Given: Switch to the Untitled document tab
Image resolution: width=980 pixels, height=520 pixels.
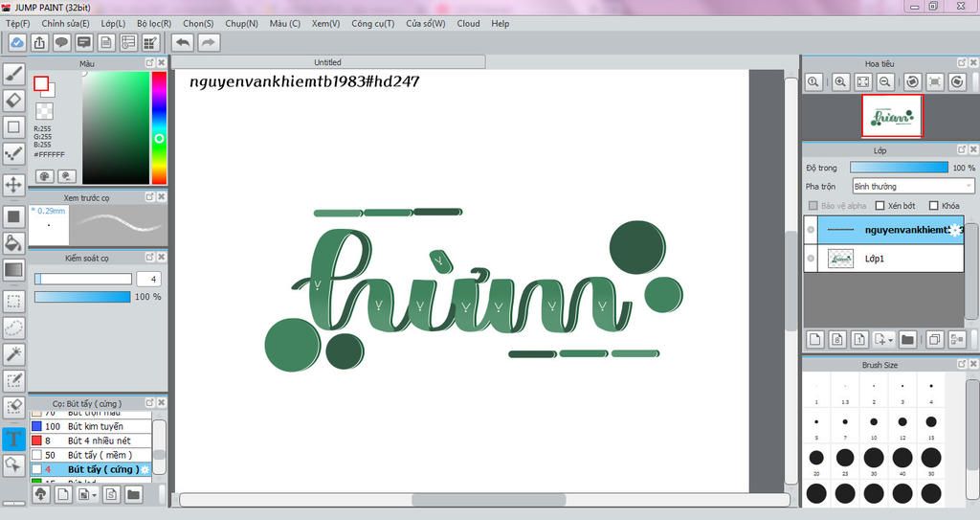Looking at the screenshot, I should (x=328, y=62).
